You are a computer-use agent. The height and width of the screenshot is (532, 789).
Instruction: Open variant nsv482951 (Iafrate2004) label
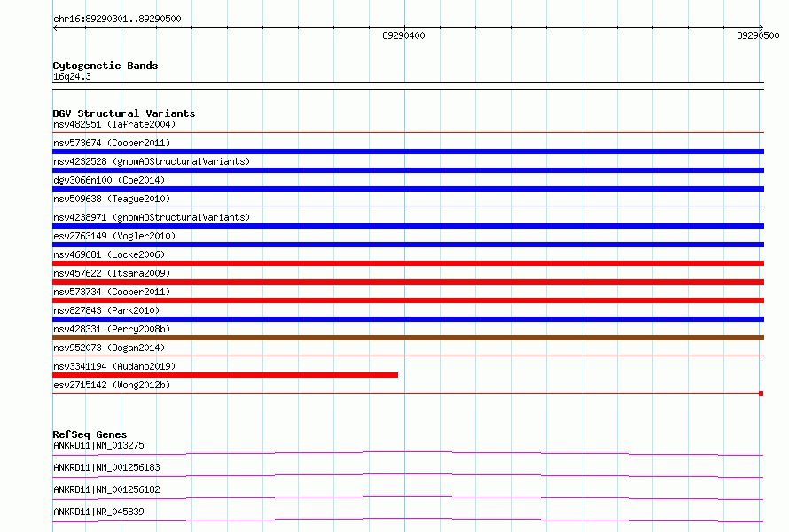114,124
